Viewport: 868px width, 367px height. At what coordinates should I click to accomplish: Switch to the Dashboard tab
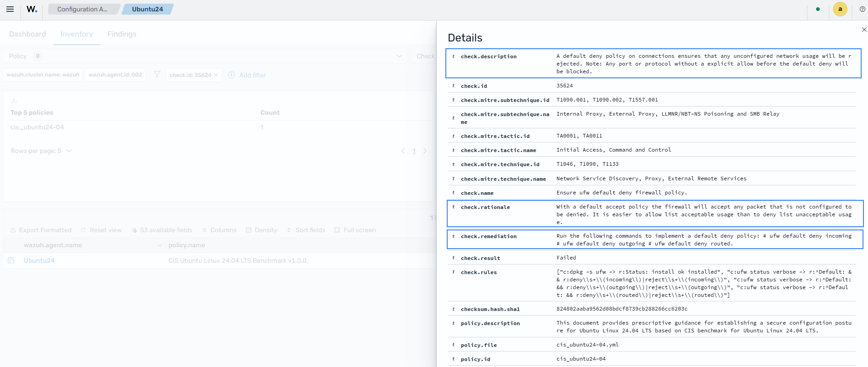[x=27, y=34]
